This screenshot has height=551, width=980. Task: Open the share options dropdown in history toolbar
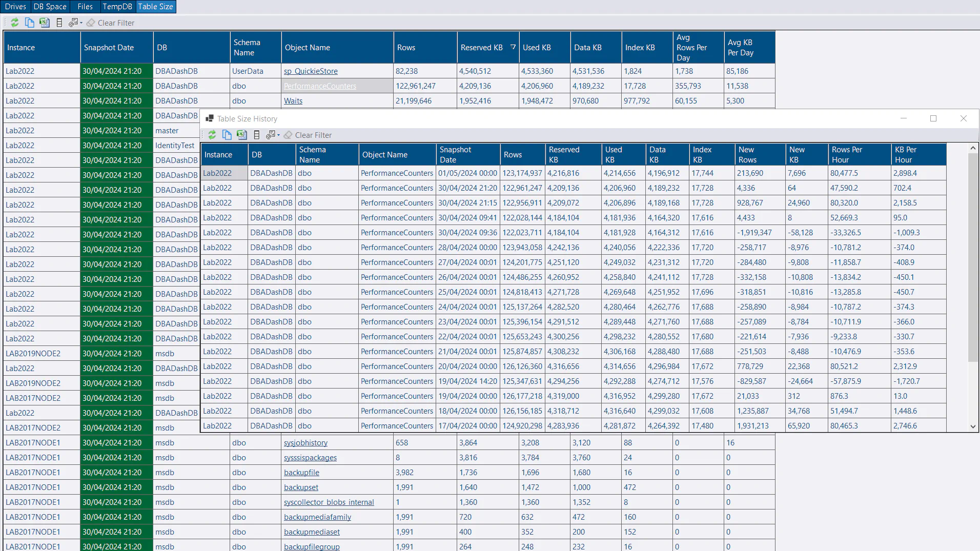click(x=273, y=135)
